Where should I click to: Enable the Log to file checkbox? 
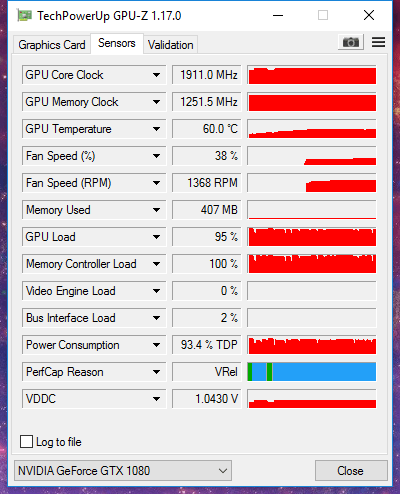(x=27, y=442)
